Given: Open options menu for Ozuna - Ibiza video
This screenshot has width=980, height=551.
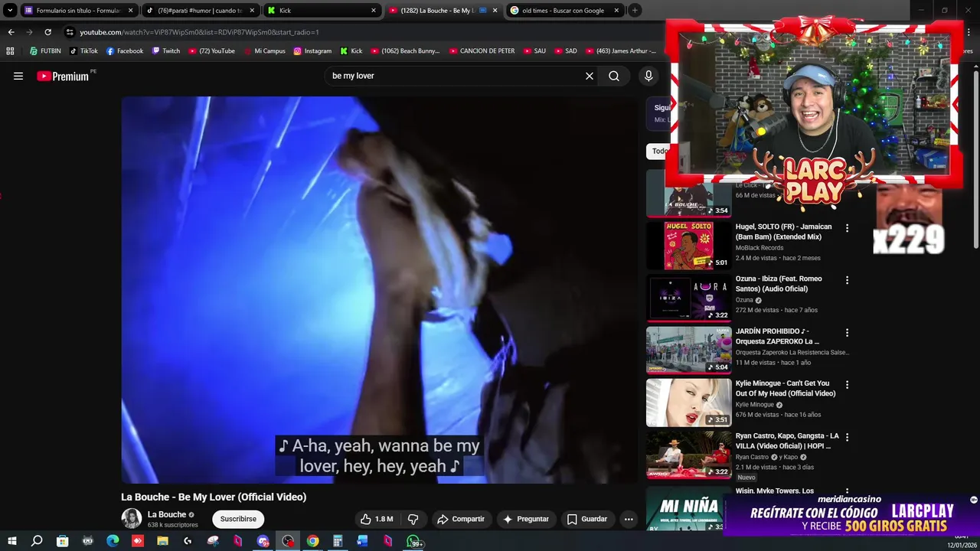Looking at the screenshot, I should (x=847, y=280).
